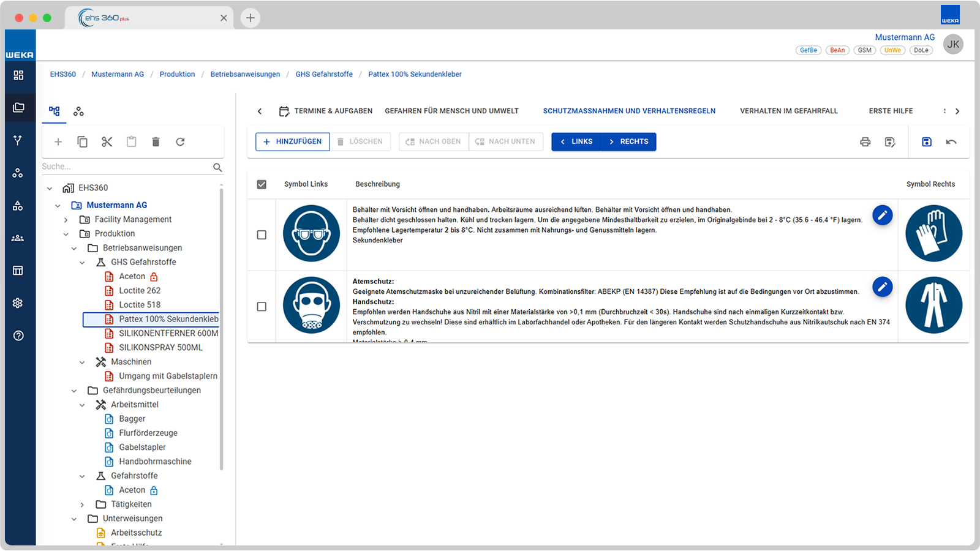Edit first row with pencil icon
The width and height of the screenshot is (980, 551).
coord(883,215)
